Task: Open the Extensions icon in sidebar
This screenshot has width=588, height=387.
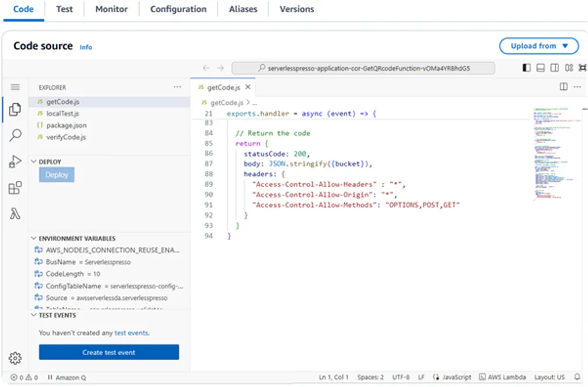Action: coord(15,188)
